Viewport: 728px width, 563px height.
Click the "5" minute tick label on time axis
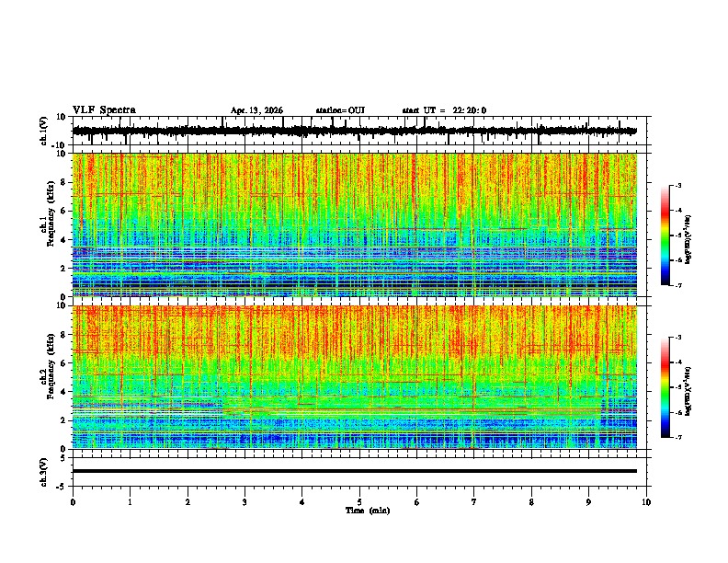tap(359, 502)
